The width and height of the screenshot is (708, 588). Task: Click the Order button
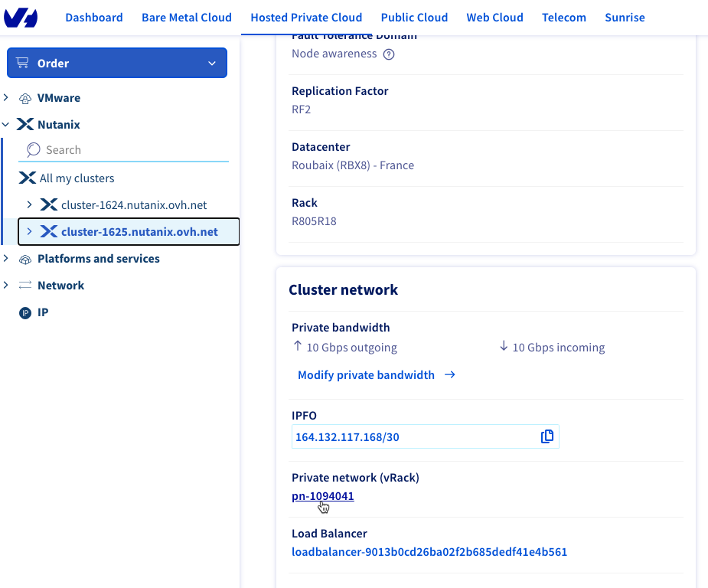117,63
